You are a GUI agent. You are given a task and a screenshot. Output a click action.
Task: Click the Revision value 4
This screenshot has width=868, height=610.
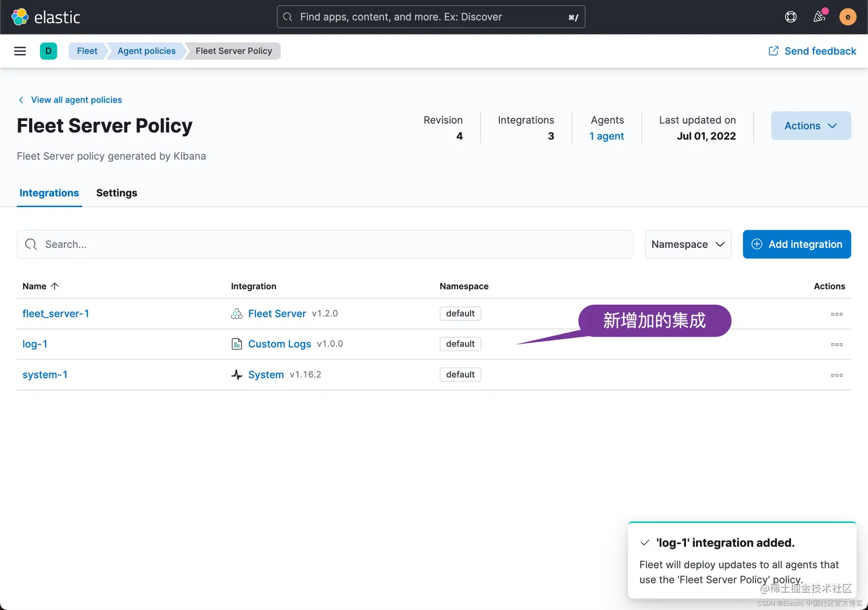coord(459,136)
